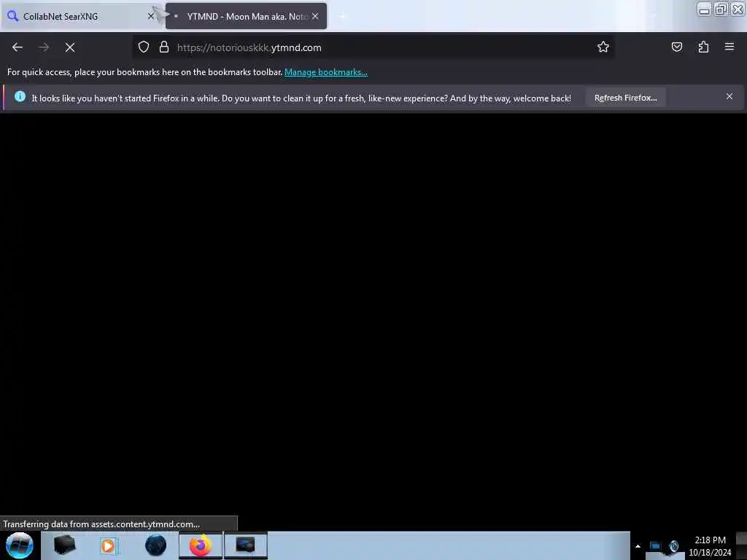Click the round tray icon beside clock
The width and height of the screenshot is (747, 560).
coord(673,546)
